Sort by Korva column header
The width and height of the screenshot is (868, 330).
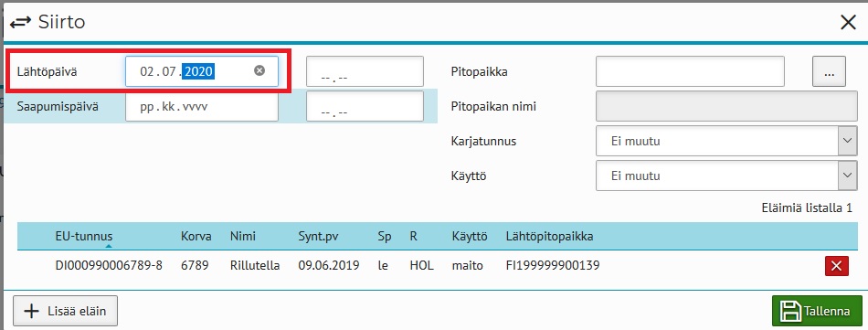[196, 237]
